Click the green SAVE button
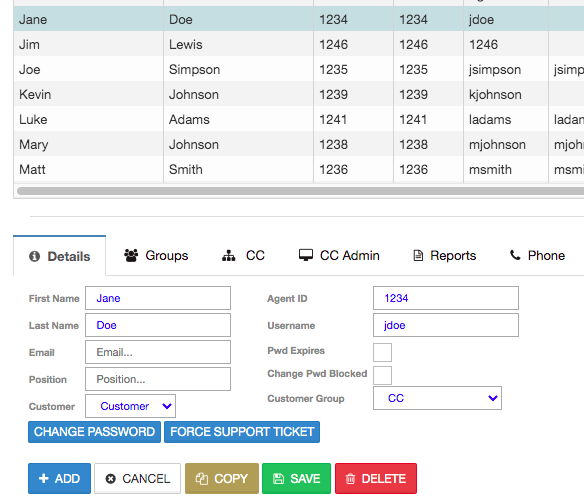 point(296,479)
